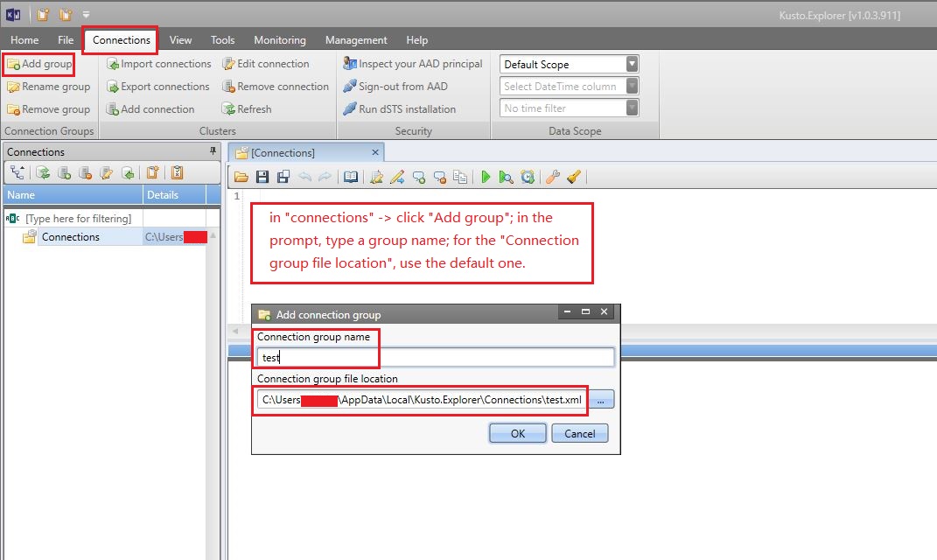Image resolution: width=937 pixels, height=560 pixels.
Task: Switch to the Monitoring ribbon tab
Action: (x=280, y=40)
